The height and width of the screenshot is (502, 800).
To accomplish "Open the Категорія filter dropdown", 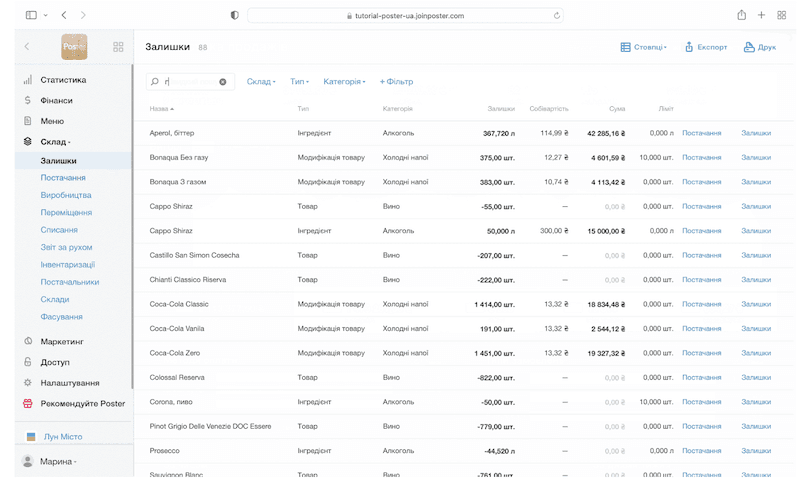I will click(x=344, y=82).
